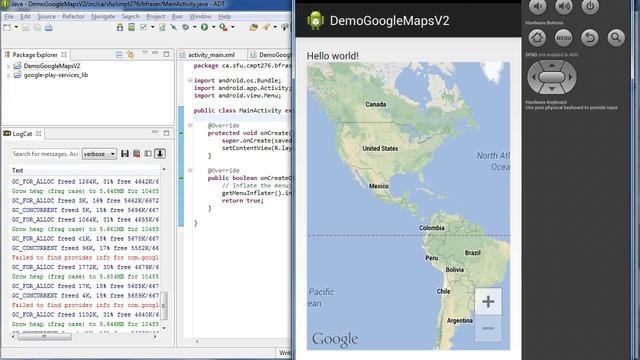The height and width of the screenshot is (360, 640).
Task: Zoom out the map with minus button
Action: pyautogui.click(x=488, y=328)
